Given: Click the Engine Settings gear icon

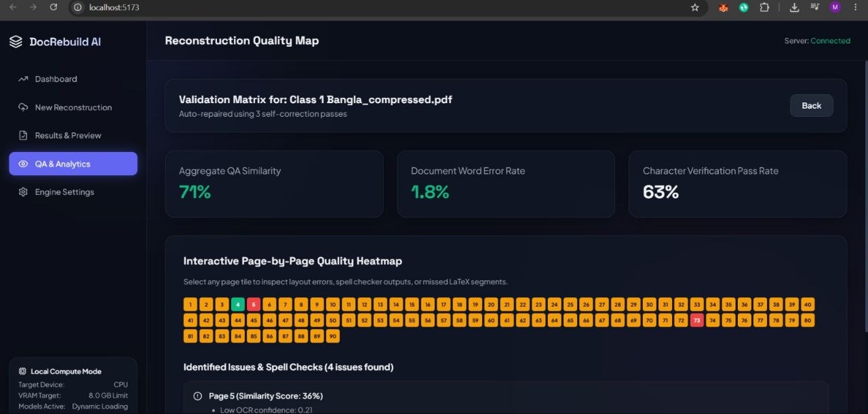Looking at the screenshot, I should pos(23,192).
